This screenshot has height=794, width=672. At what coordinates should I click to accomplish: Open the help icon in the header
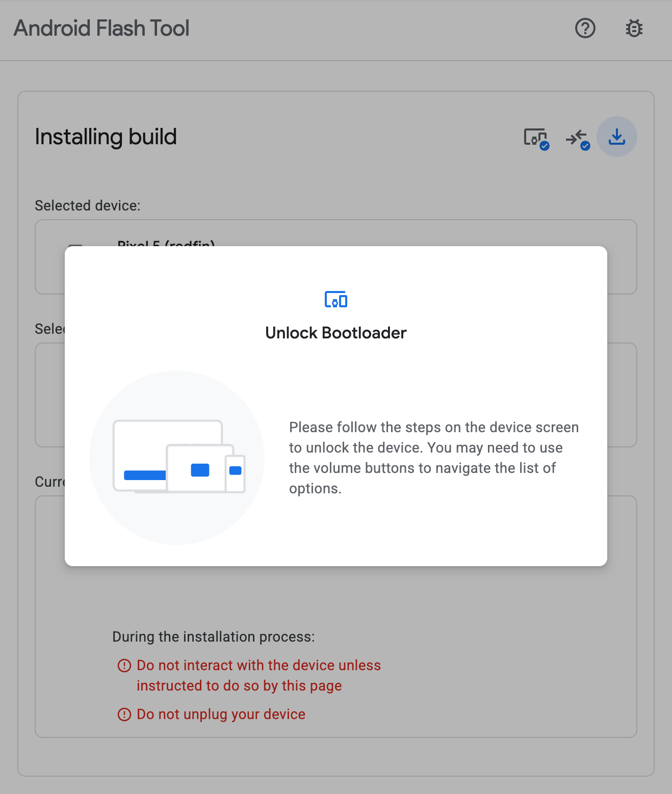tap(585, 29)
